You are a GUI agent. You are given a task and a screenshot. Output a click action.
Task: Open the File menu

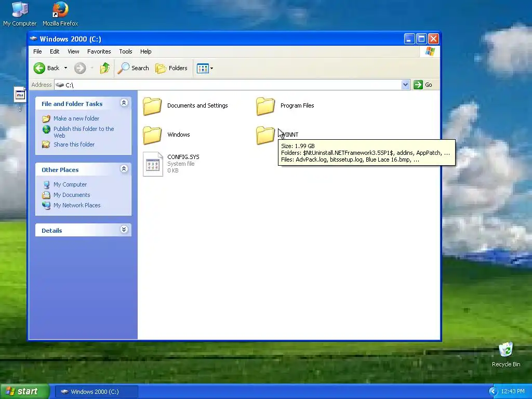pos(37,51)
